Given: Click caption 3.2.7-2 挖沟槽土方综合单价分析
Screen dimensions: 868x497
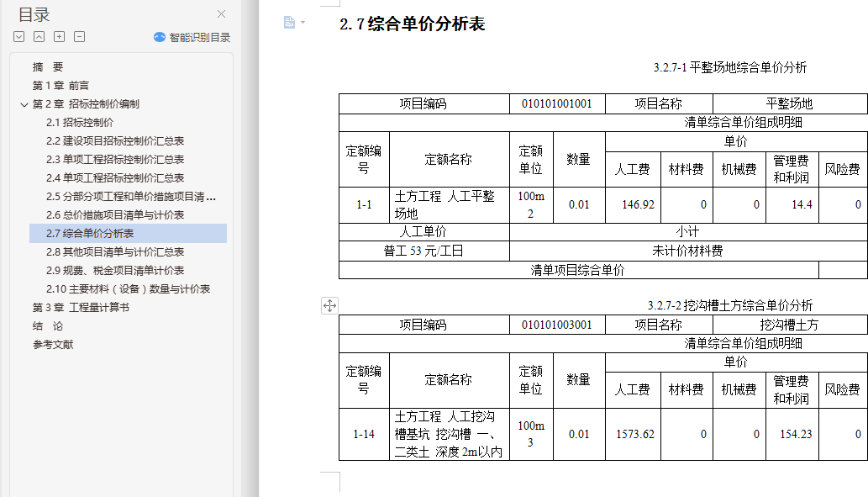Looking at the screenshot, I should pos(730,305).
